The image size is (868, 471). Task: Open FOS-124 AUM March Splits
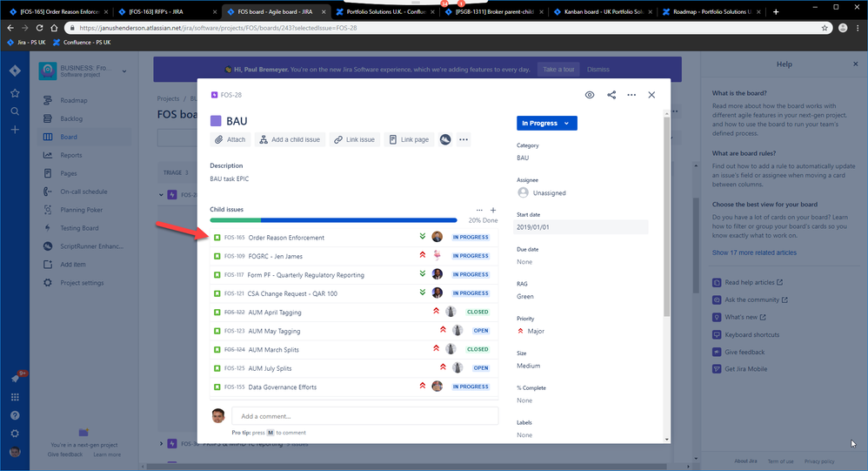[354, 350]
